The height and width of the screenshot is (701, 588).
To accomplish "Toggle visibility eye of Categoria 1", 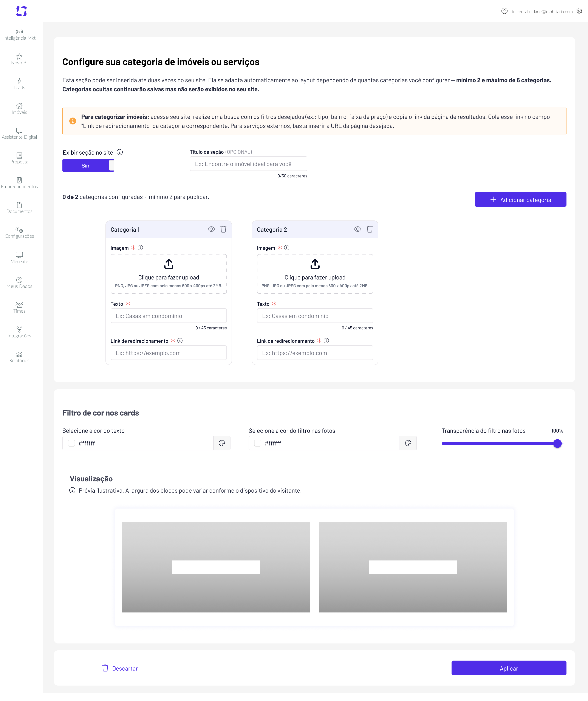I will [x=211, y=229].
